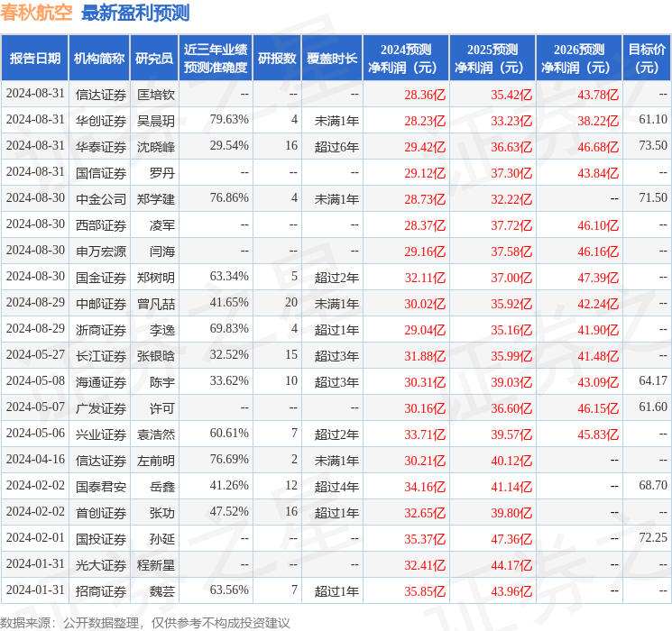Click 中金公司 institution cell

tap(101, 199)
